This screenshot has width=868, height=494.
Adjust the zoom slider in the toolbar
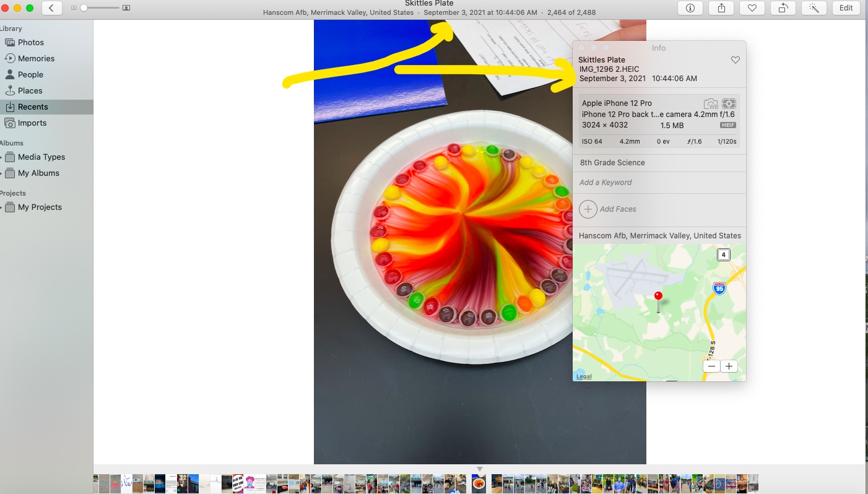tap(84, 8)
